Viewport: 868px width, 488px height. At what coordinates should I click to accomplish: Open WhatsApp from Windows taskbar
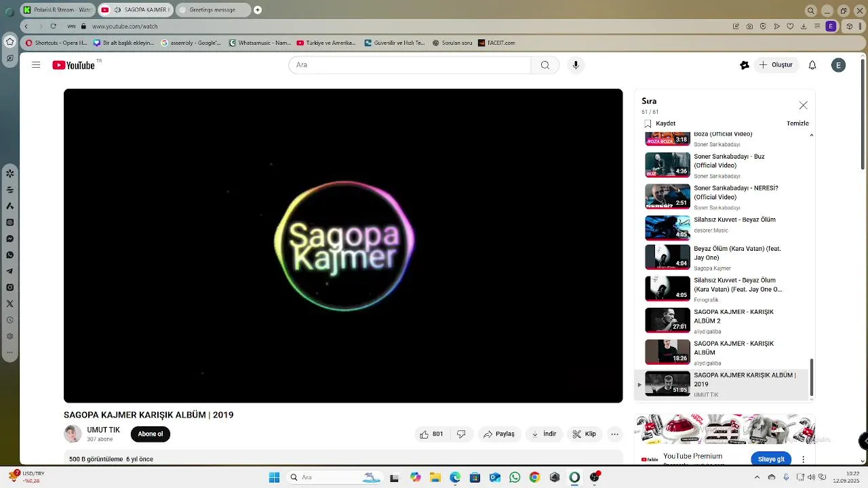point(515,477)
